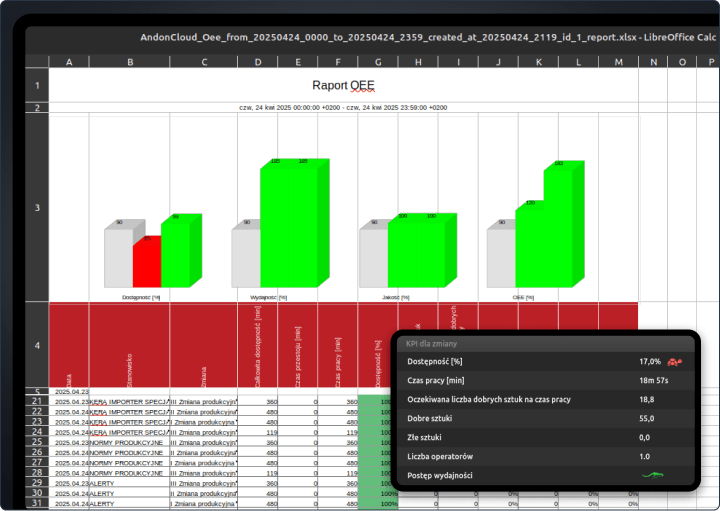
Task: Click the green lizard icon beside Postęp wydajności
Action: pyautogui.click(x=653, y=475)
